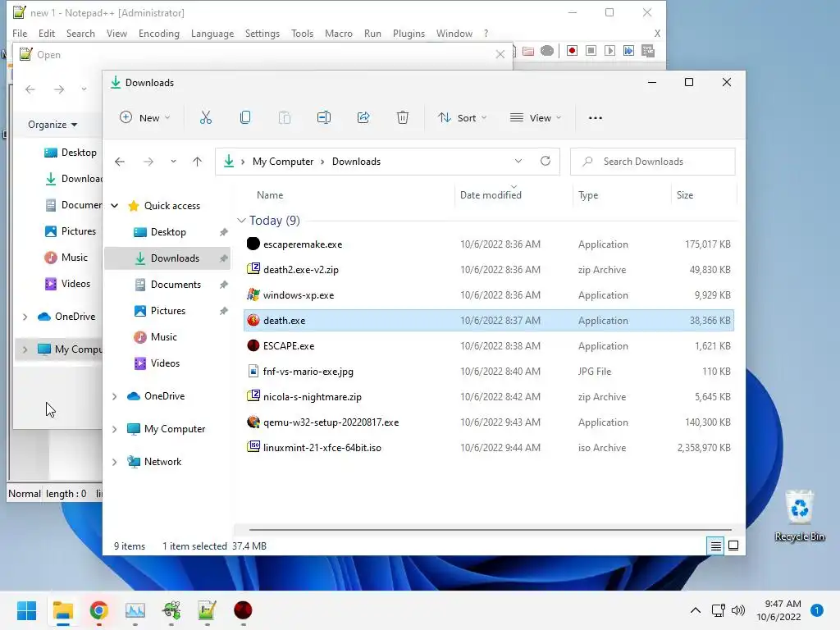Click Run macro multiple times icon in Notepad++
The width and height of the screenshot is (840, 630).
[x=628, y=50]
